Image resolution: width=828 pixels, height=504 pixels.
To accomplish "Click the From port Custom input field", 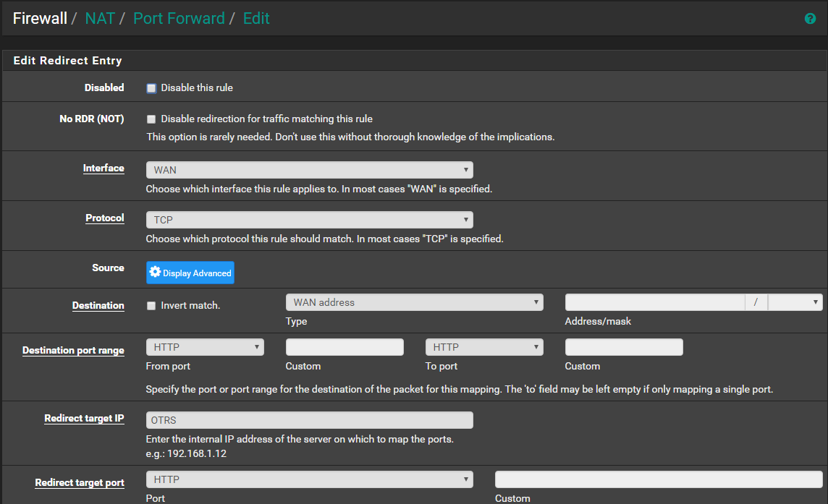I will [x=345, y=347].
